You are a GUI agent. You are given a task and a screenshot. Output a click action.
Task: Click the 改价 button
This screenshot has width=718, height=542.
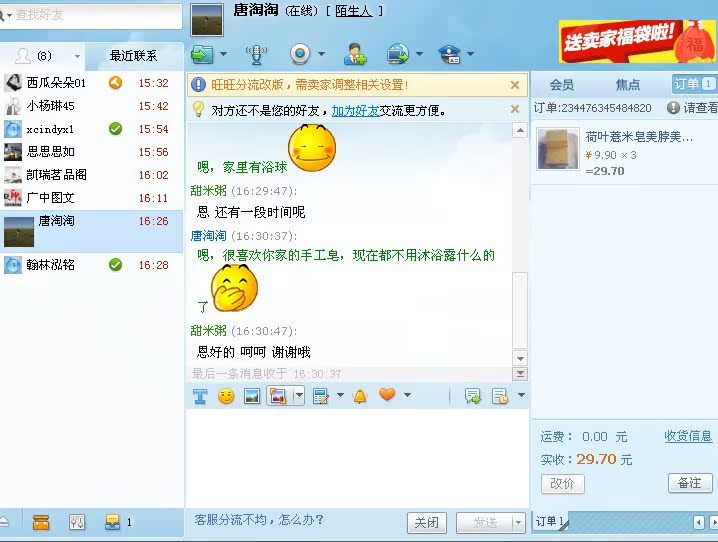[562, 483]
